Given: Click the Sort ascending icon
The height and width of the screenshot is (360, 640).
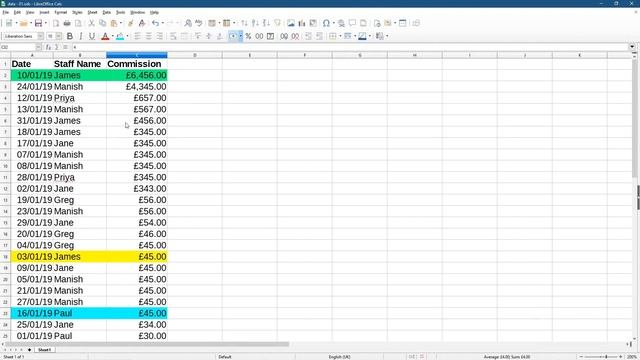Looking at the screenshot, I should click(255, 23).
